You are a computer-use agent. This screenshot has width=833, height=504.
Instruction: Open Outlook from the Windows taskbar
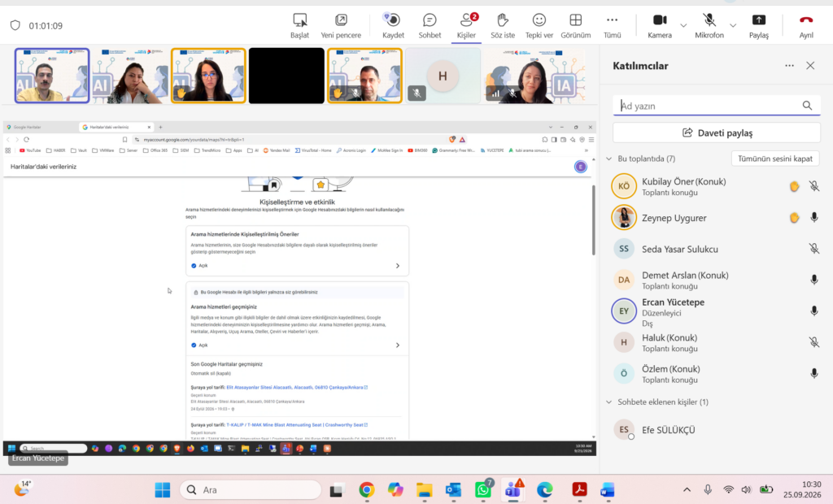(453, 489)
